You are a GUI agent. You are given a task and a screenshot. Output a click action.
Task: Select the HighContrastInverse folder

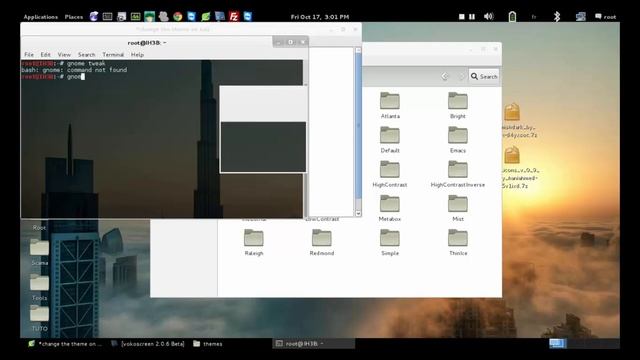[x=458, y=174]
